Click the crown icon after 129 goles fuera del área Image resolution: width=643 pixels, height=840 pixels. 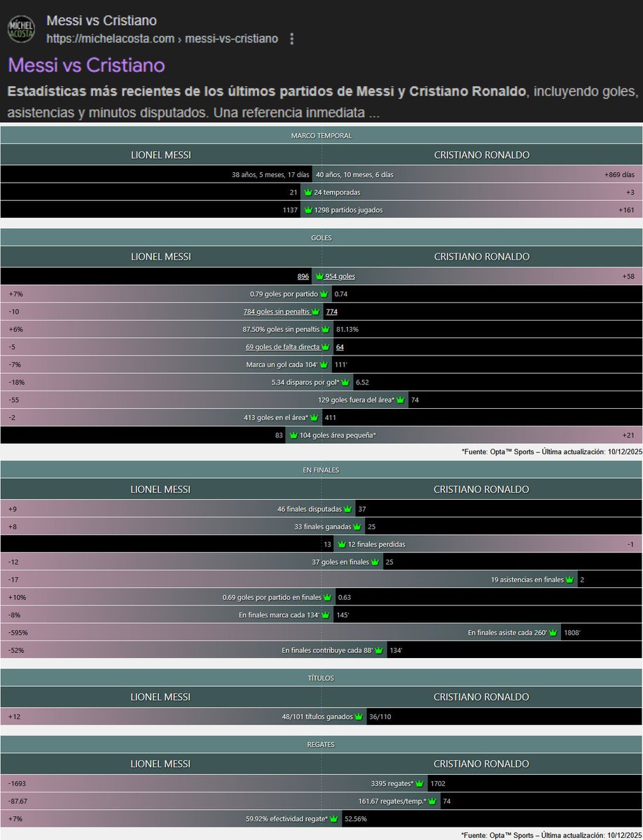coord(400,400)
